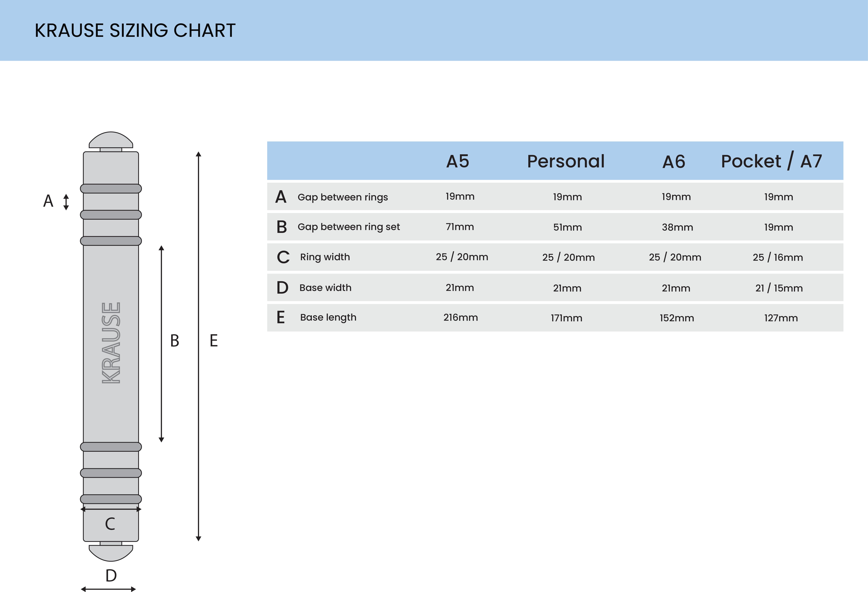Click the 'Gap between ring set' row label
The image size is (868, 592).
pos(348,227)
